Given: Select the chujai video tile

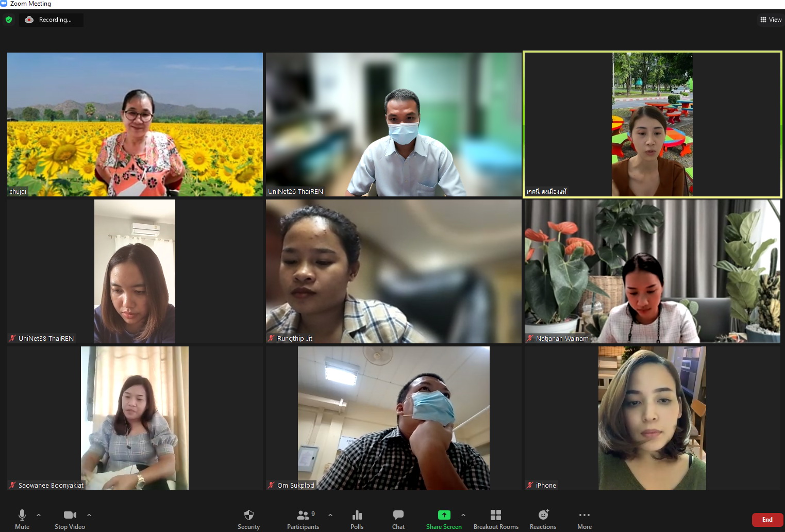Looking at the screenshot, I should coord(135,124).
